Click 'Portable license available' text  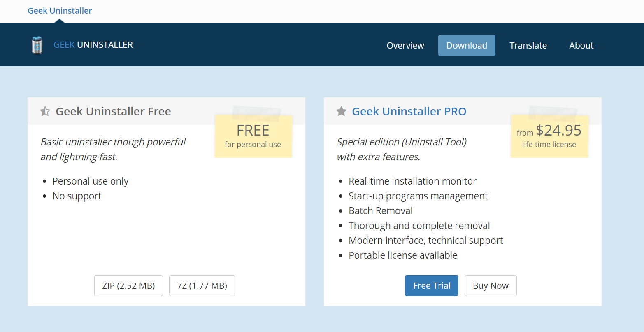click(403, 255)
